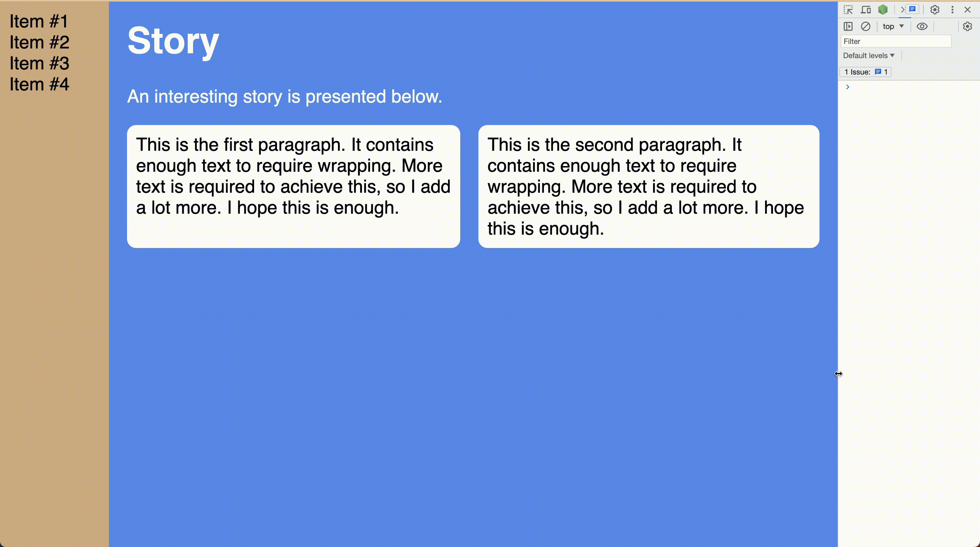This screenshot has height=547, width=980.
Task: Open the console settings gear
Action: pos(968,26)
